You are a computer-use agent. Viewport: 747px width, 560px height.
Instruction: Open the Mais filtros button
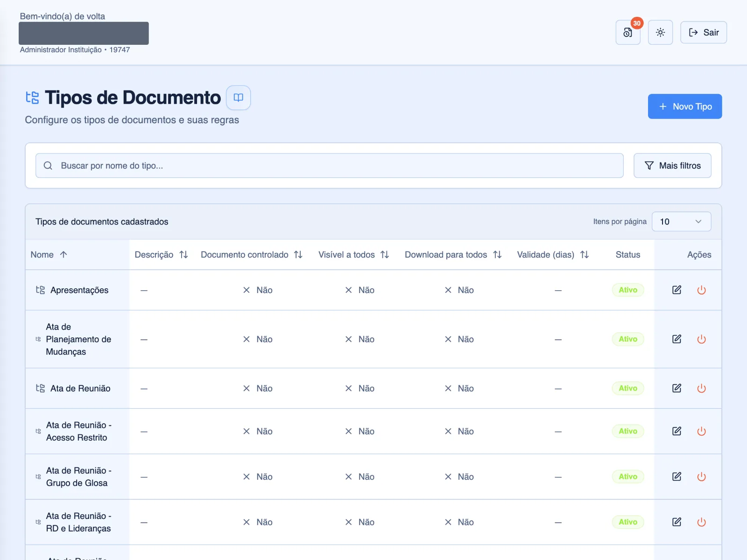tap(672, 166)
